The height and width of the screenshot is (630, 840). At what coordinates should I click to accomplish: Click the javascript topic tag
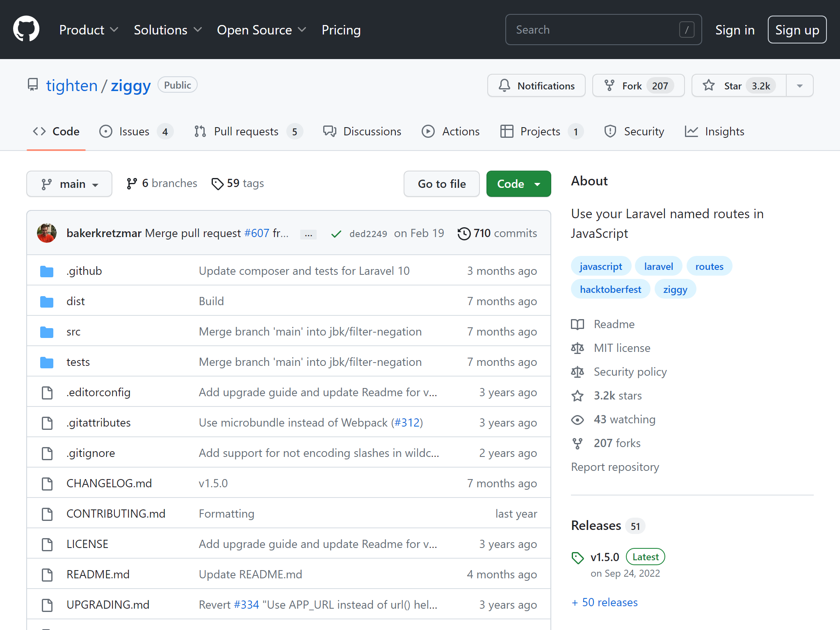coord(601,266)
